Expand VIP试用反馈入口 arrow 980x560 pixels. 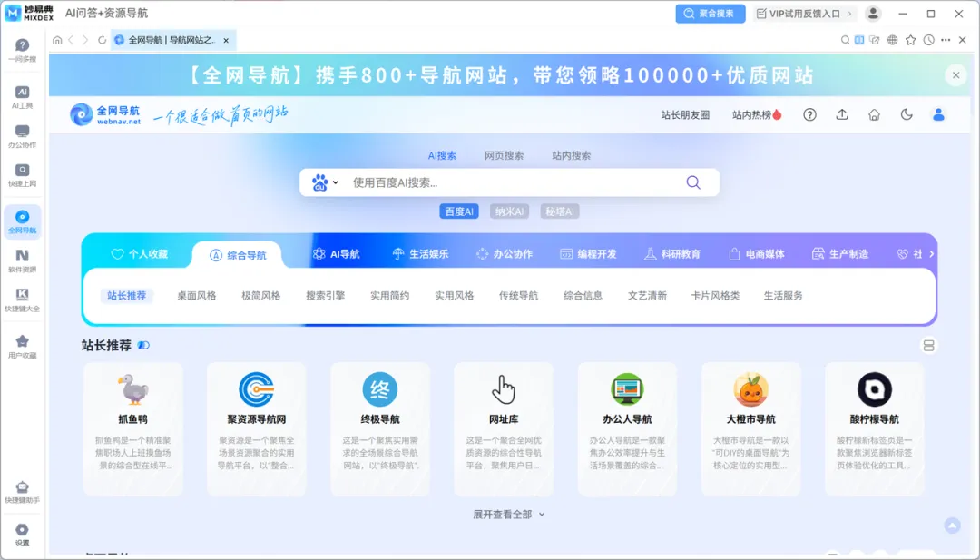(x=849, y=13)
